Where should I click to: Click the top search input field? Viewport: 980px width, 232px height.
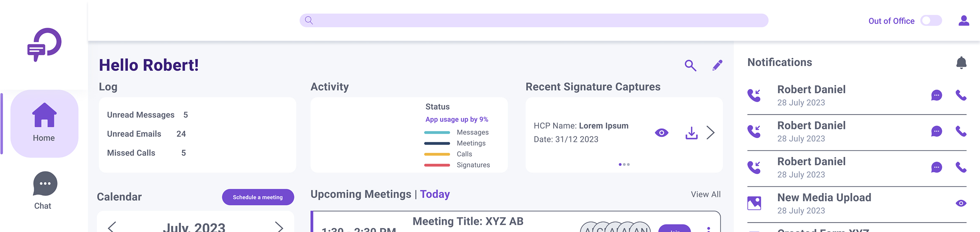click(533, 21)
